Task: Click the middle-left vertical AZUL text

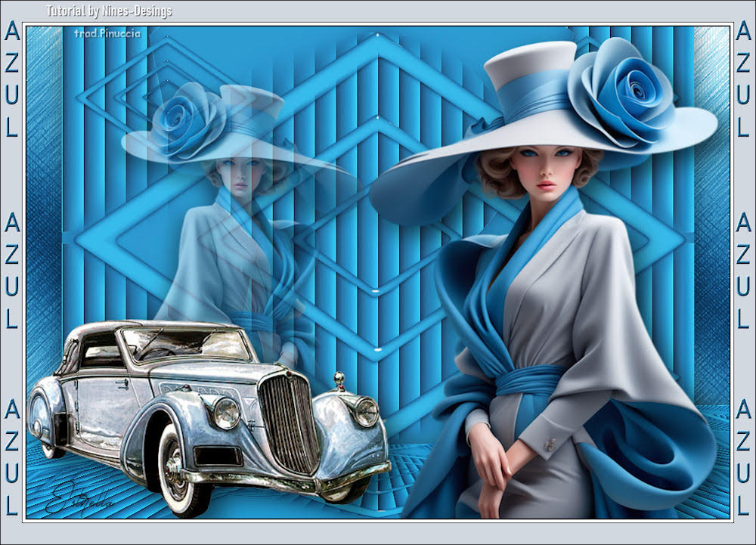Action: (x=12, y=271)
